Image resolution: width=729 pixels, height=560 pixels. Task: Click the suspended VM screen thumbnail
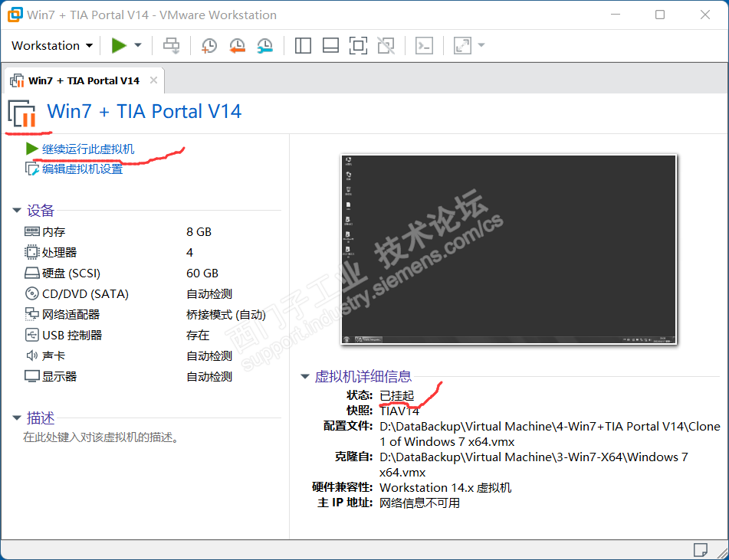point(509,250)
